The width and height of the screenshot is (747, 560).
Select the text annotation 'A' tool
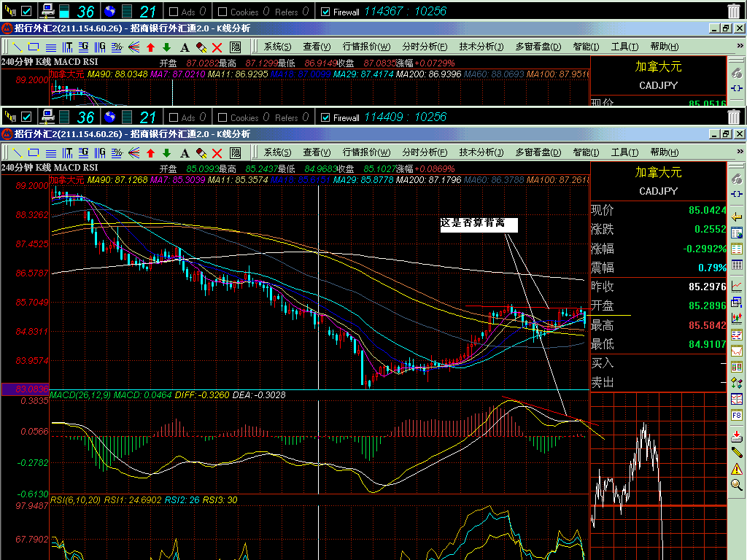click(185, 152)
